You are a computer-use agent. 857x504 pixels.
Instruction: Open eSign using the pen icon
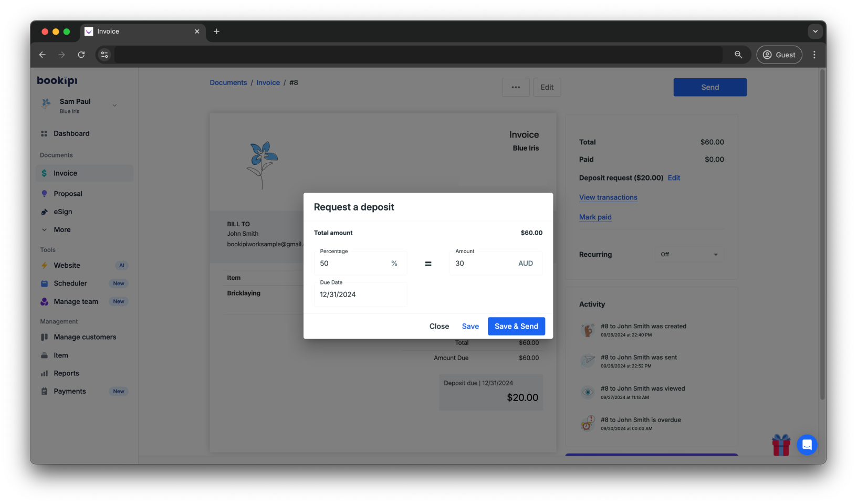[x=45, y=212]
